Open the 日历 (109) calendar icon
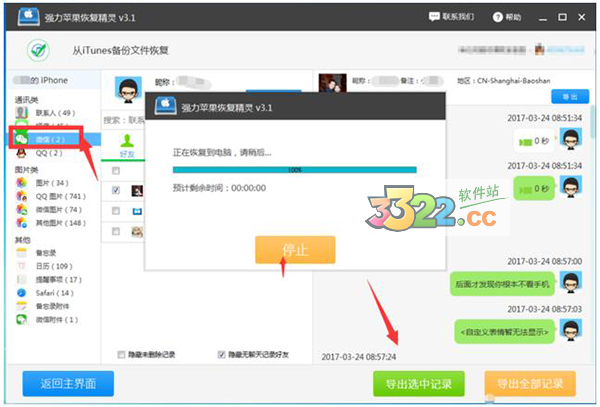This screenshot has width=600, height=407. click(x=21, y=266)
